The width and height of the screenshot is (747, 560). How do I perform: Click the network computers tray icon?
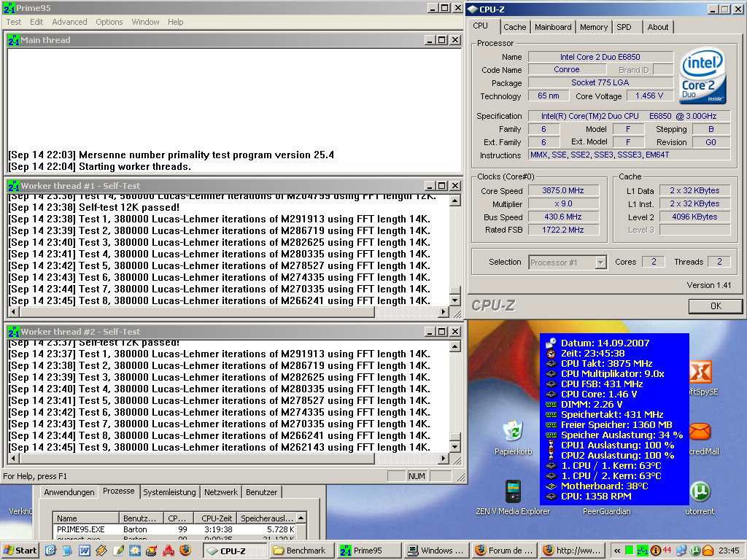(682, 551)
